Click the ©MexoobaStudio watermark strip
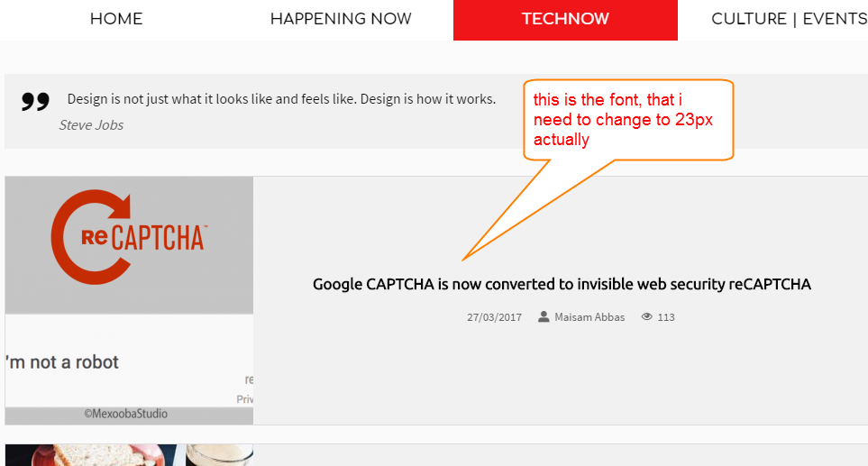 point(129,415)
